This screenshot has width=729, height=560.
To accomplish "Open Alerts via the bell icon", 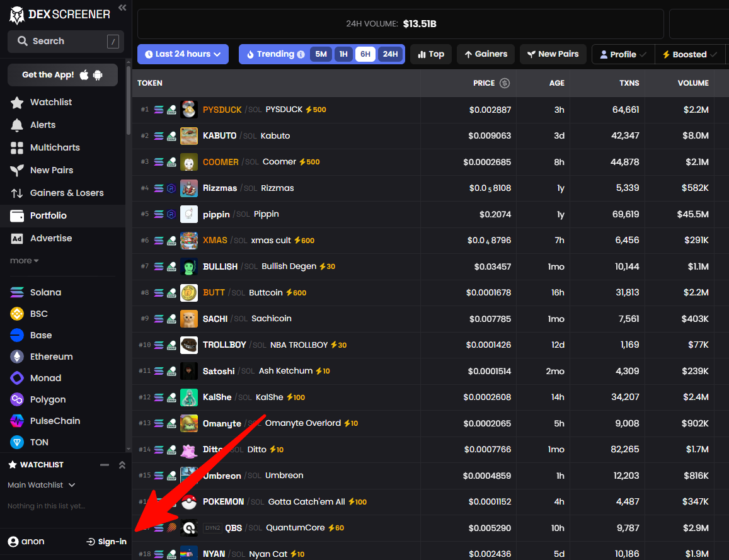I will click(x=18, y=125).
